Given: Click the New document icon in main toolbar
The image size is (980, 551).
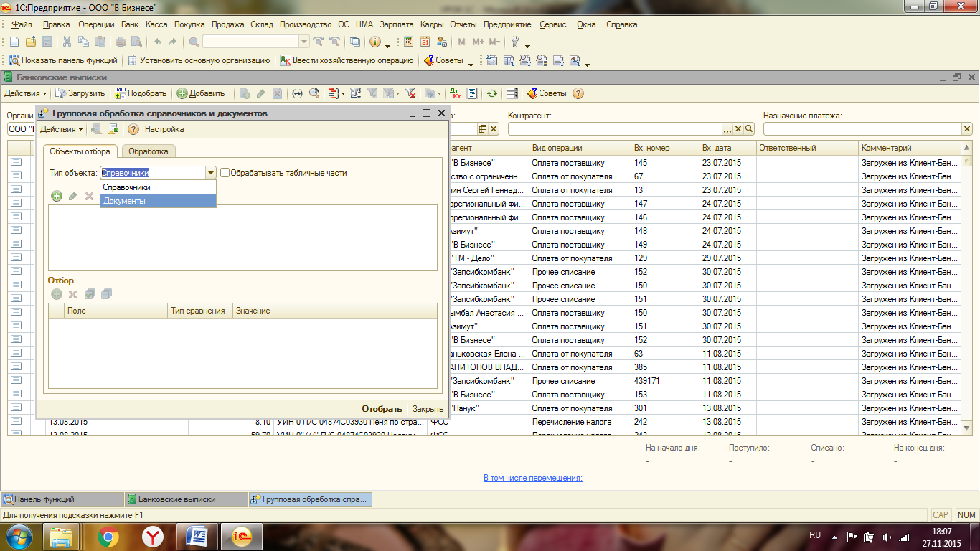Looking at the screenshot, I should click(x=14, y=42).
